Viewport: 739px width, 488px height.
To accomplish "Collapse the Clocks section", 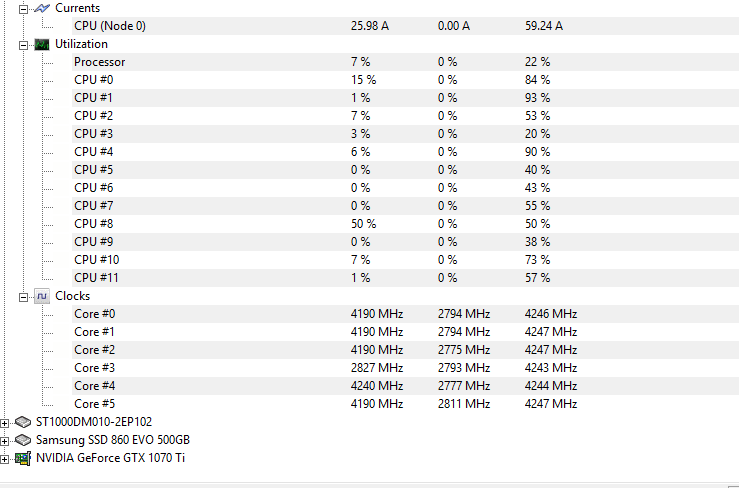I will (23, 297).
